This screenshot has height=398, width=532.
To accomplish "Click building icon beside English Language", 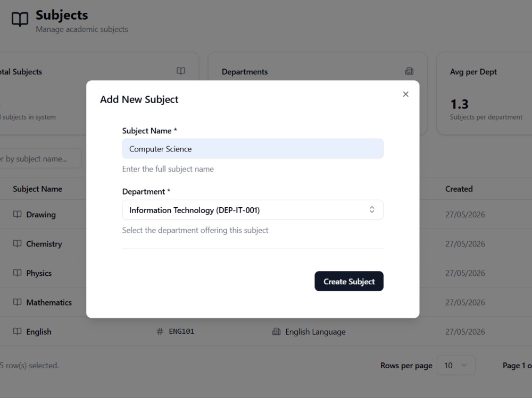I will pos(277,332).
